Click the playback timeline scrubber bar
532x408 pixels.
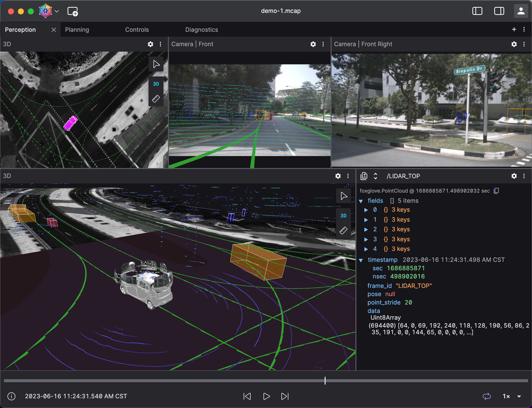click(x=266, y=381)
